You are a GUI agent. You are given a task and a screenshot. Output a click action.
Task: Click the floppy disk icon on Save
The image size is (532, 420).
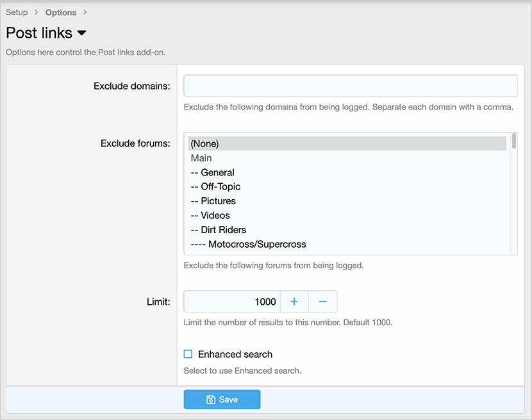pos(211,400)
